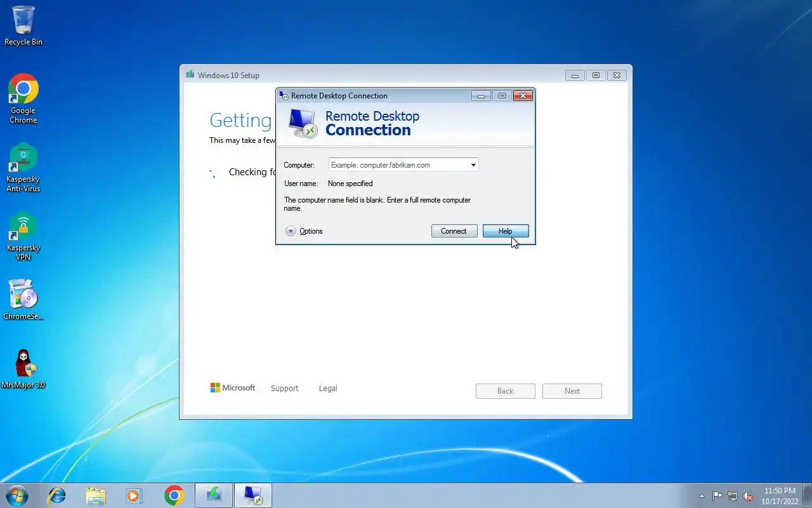This screenshot has width=812, height=508.
Task: Click the 'None specified' user name text
Action: coord(350,184)
